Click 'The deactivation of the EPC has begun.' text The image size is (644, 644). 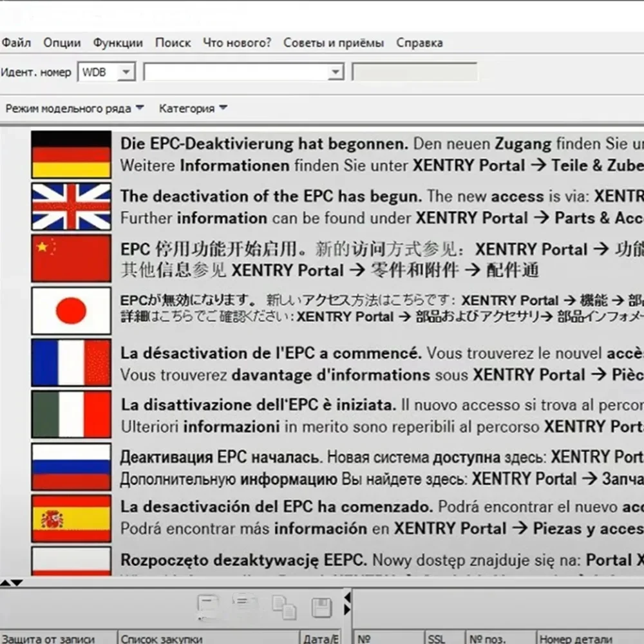coord(271,196)
